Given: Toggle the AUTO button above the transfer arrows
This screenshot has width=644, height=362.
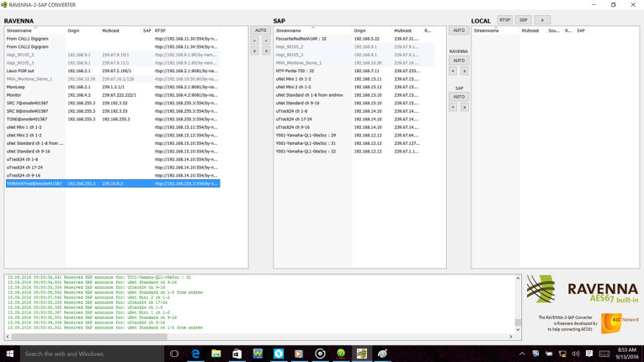Looking at the screenshot, I should [260, 30].
